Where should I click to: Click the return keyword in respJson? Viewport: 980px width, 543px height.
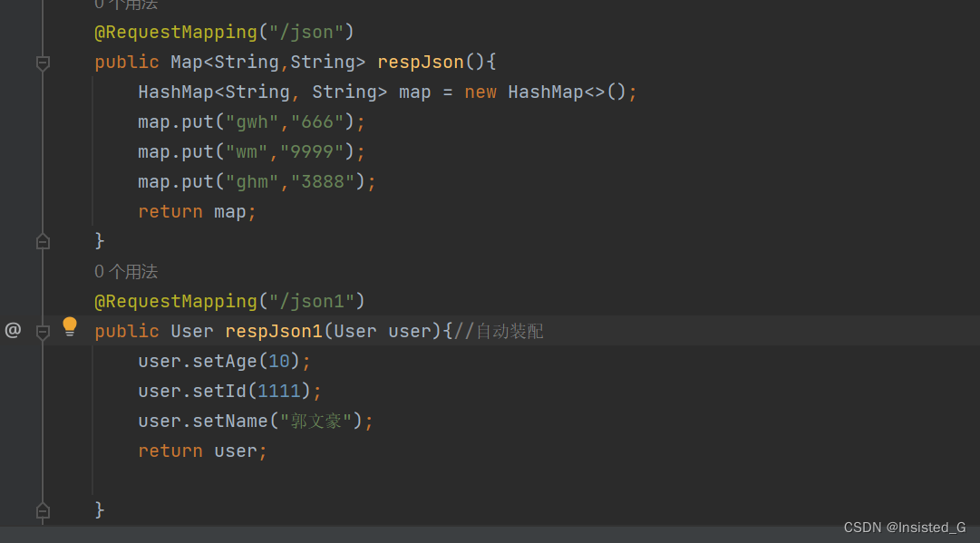[x=170, y=211]
